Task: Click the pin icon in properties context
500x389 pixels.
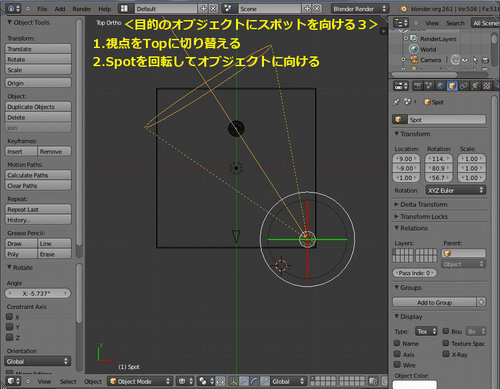Action: (397, 102)
